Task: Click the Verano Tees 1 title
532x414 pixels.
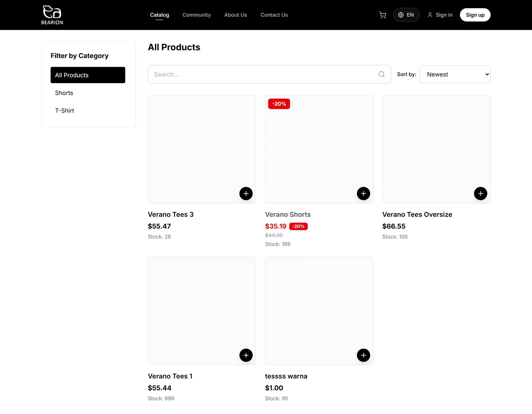Action: [x=170, y=376]
